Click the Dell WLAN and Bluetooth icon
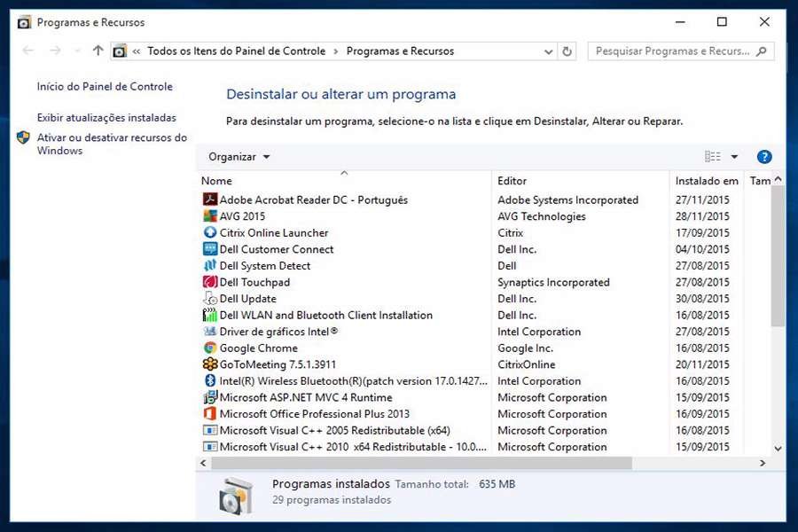This screenshot has height=532, width=798. (x=210, y=315)
